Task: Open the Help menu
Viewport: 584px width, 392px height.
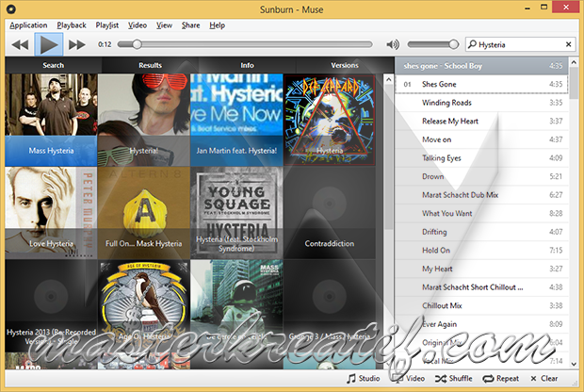Action: pyautogui.click(x=218, y=25)
